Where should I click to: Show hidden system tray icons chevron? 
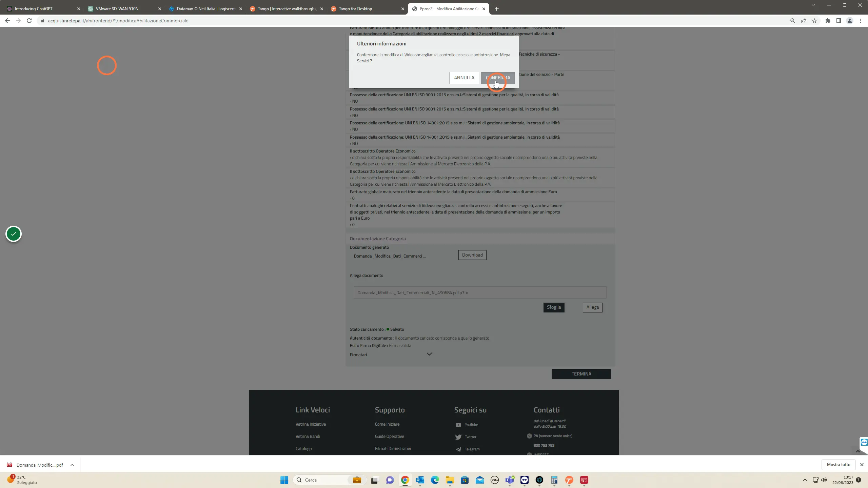[805, 480]
